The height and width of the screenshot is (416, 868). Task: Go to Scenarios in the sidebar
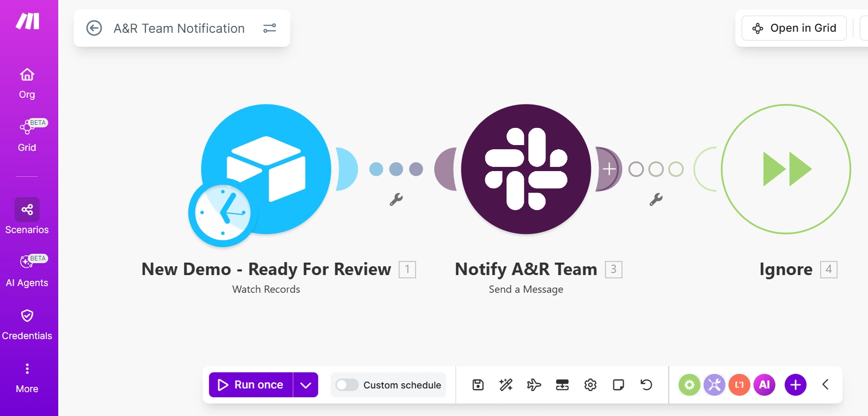[x=27, y=216]
